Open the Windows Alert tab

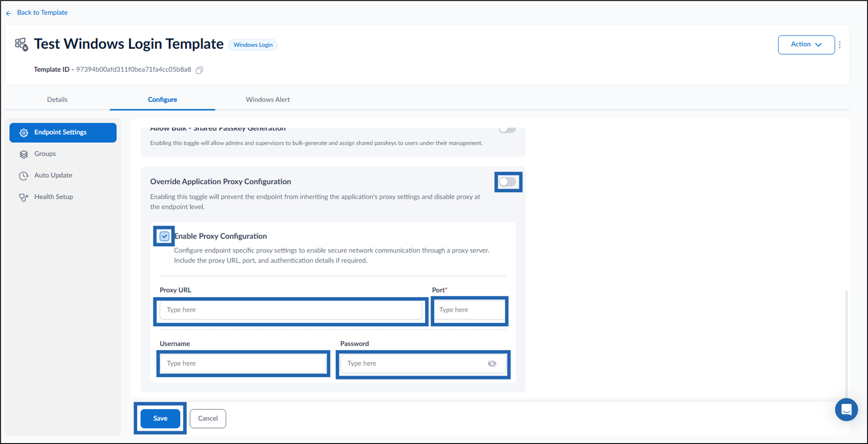pos(268,99)
